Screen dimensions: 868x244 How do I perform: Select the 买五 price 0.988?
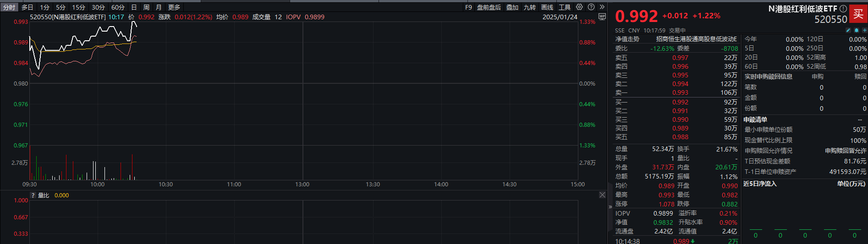(x=680, y=137)
